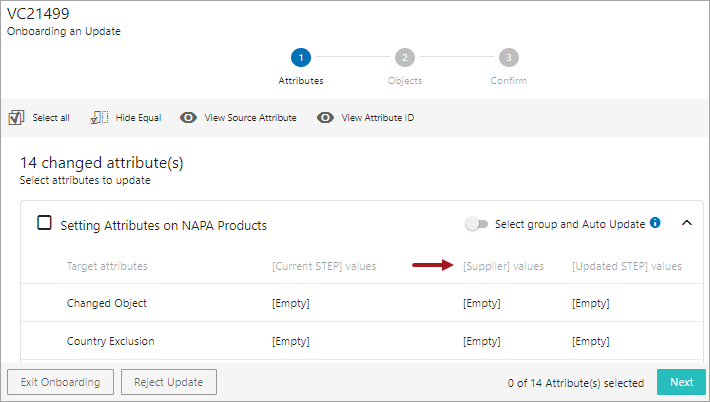The image size is (710, 402).
Task: Click the Supplier values column header
Action: 503,266
